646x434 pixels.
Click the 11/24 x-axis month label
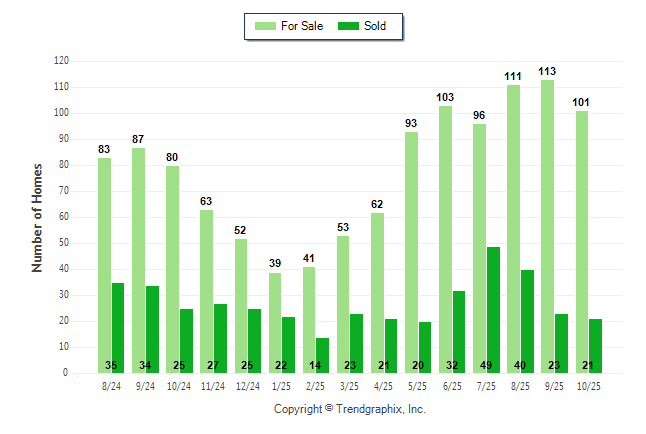(214, 383)
